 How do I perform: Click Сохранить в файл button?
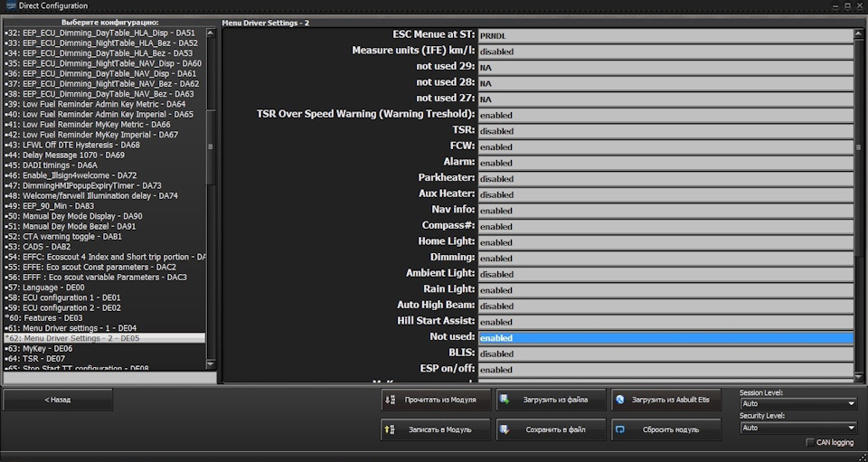(551, 429)
